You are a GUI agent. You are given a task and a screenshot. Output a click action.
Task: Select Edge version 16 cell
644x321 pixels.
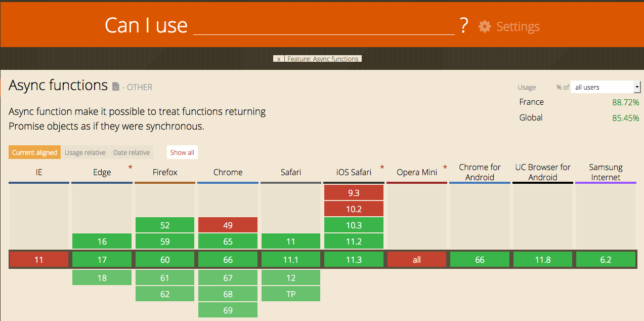(102, 242)
